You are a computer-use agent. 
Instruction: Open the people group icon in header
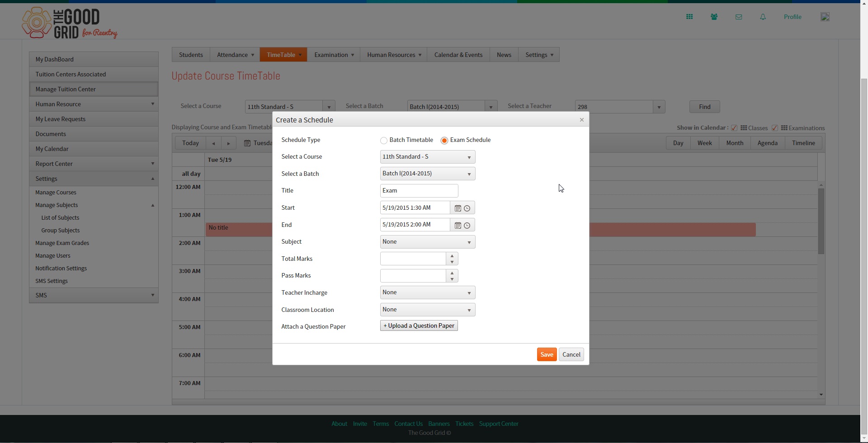[x=714, y=17]
